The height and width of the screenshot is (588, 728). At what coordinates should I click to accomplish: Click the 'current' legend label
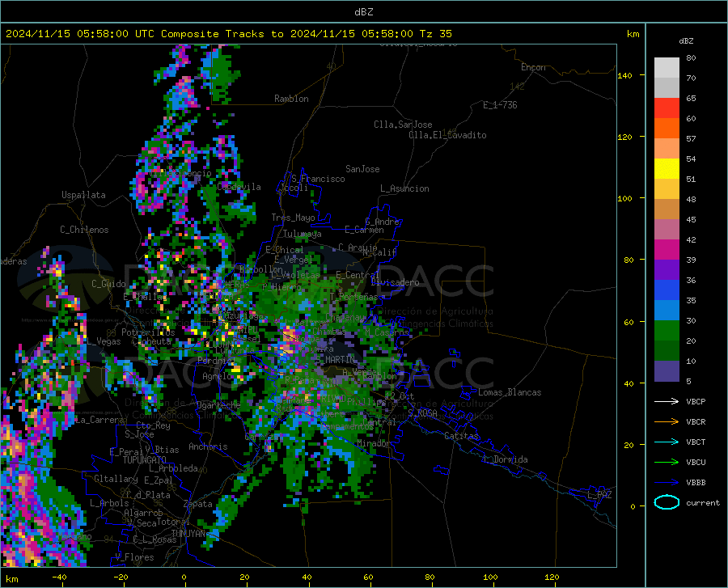pyautogui.click(x=703, y=502)
